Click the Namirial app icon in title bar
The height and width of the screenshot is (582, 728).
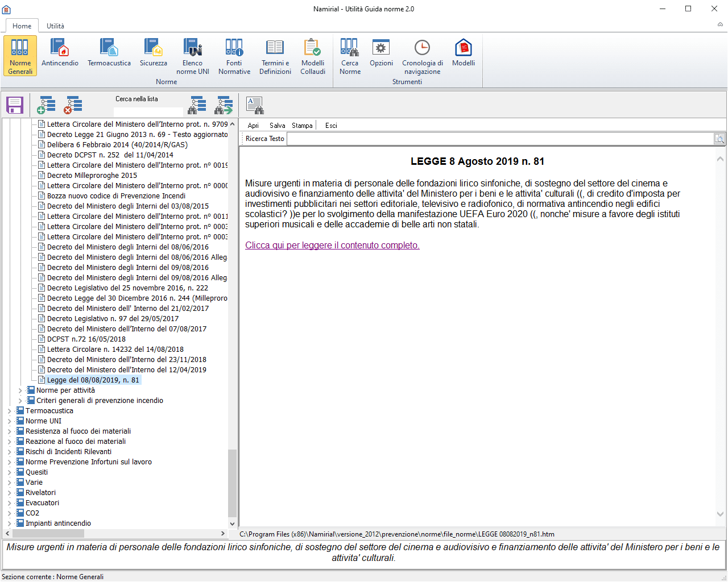(x=6, y=9)
